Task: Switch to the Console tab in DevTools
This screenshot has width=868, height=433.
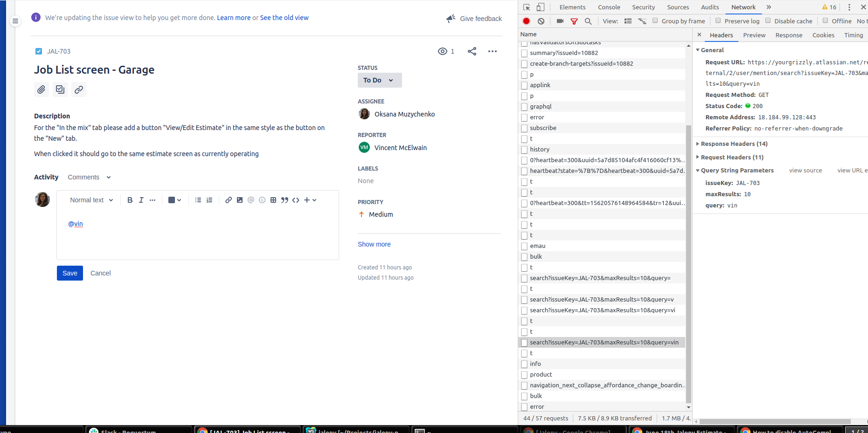Action: tap(609, 7)
